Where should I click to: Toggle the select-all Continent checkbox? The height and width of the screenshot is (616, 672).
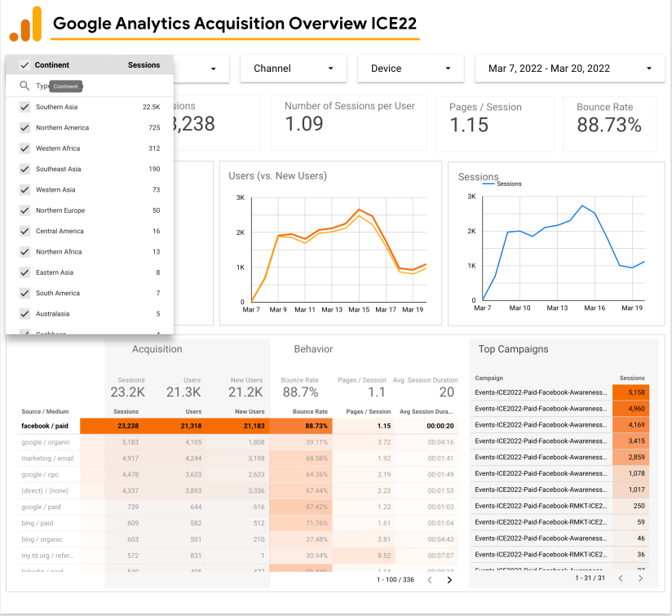click(x=24, y=65)
